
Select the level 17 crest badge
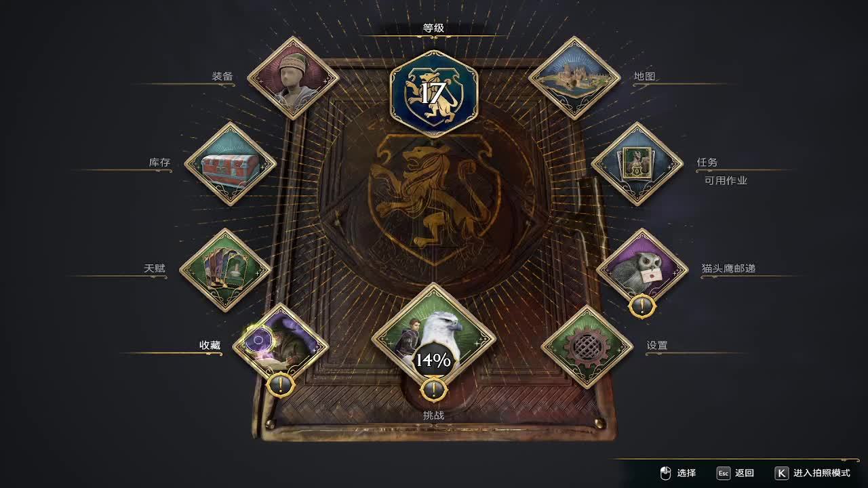click(433, 94)
